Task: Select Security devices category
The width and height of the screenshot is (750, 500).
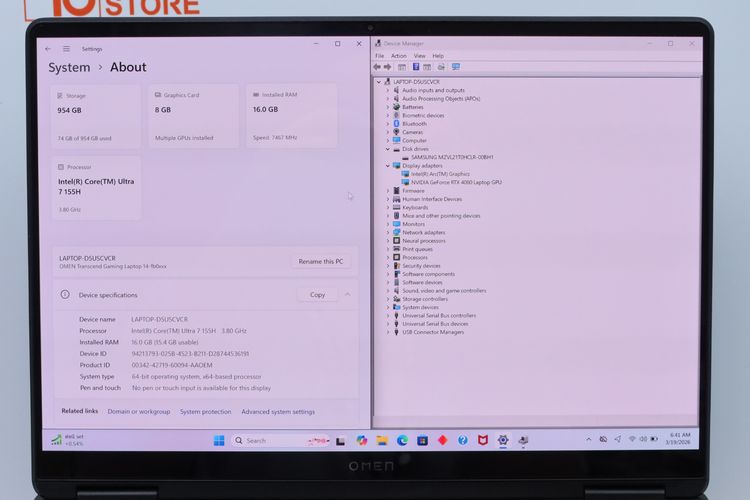Action: [x=421, y=266]
